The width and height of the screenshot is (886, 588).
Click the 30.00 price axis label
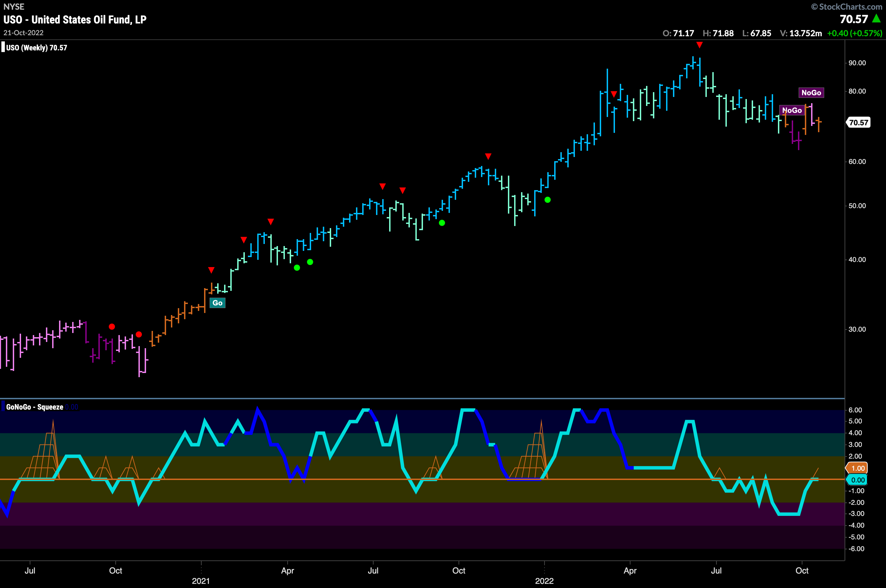(857, 329)
